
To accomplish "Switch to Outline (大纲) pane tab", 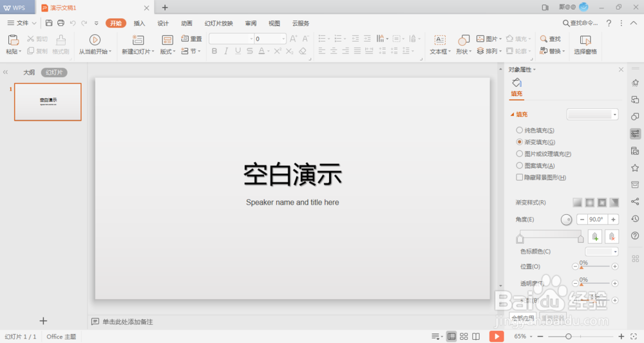I will tap(29, 72).
